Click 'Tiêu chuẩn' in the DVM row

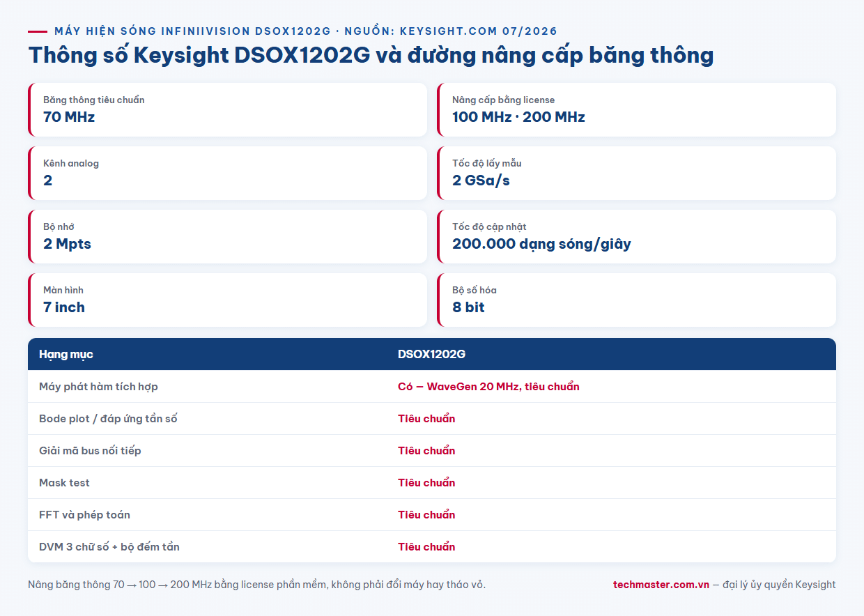(426, 546)
